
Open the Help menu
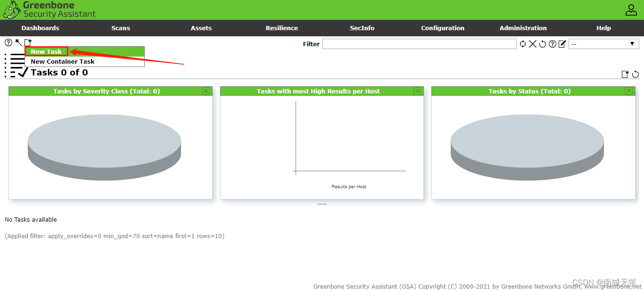pyautogui.click(x=603, y=28)
